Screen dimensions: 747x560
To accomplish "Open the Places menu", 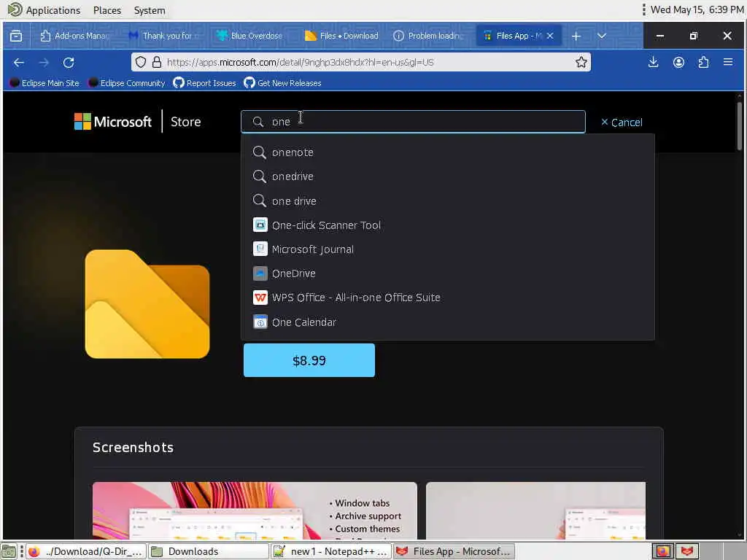I will (x=107, y=10).
